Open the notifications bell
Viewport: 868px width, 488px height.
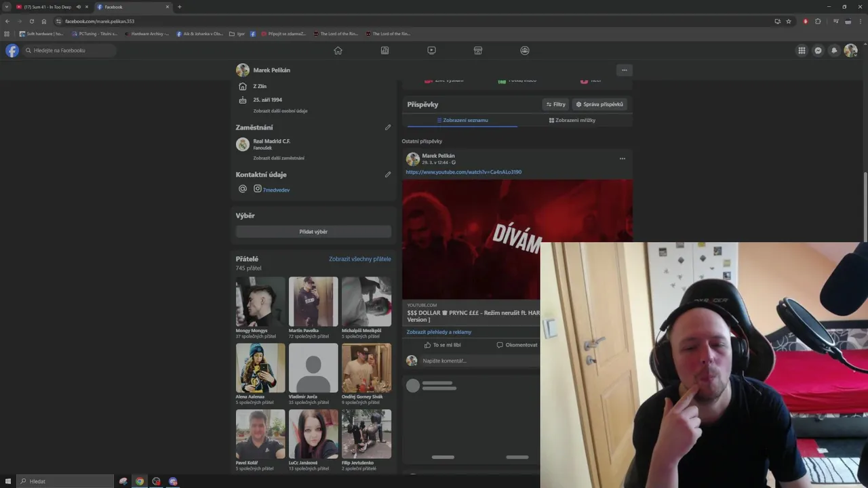(x=834, y=50)
